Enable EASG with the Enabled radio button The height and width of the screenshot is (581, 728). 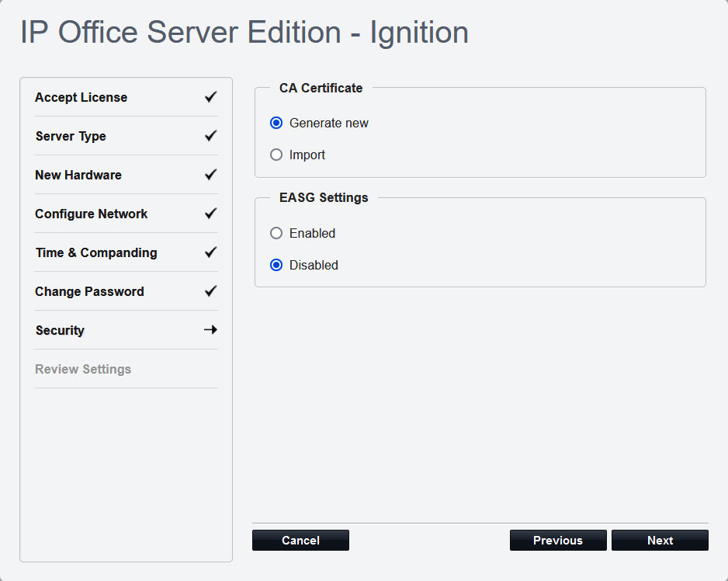276,233
